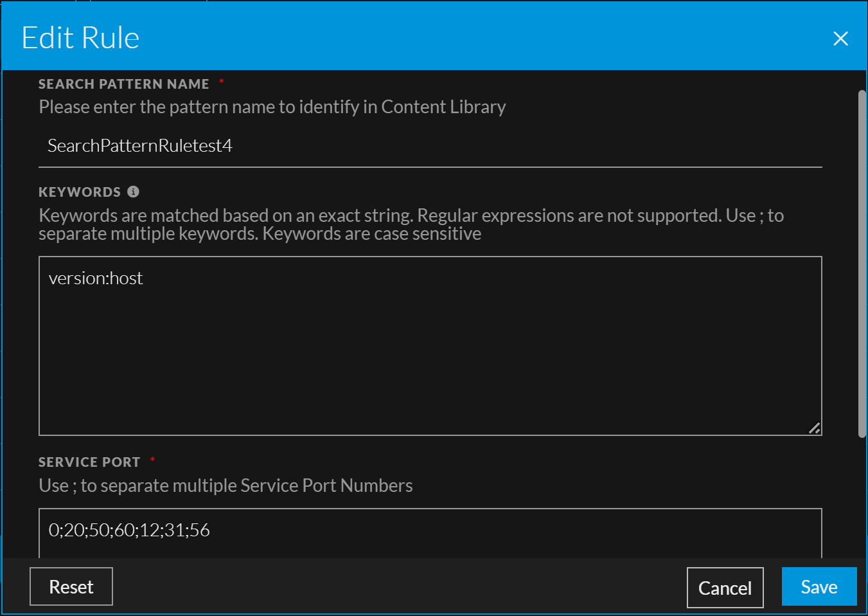Close the Edit Rule dialog
868x616 pixels.
[840, 39]
